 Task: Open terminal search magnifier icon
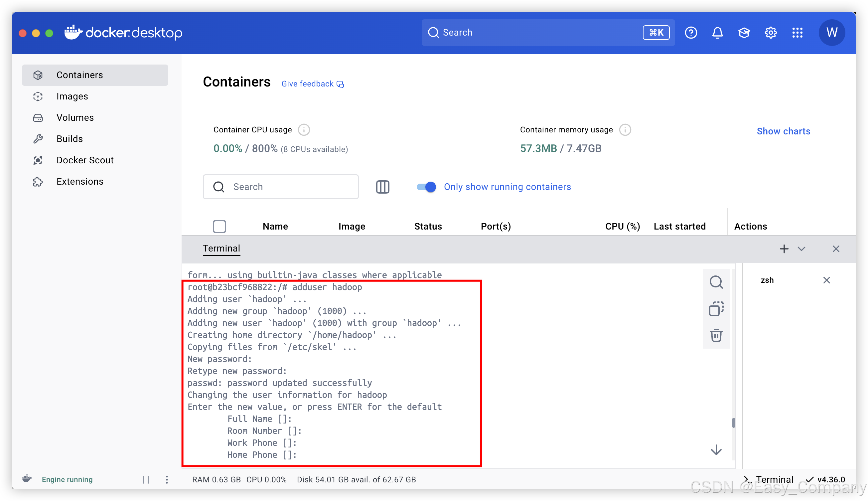(716, 282)
